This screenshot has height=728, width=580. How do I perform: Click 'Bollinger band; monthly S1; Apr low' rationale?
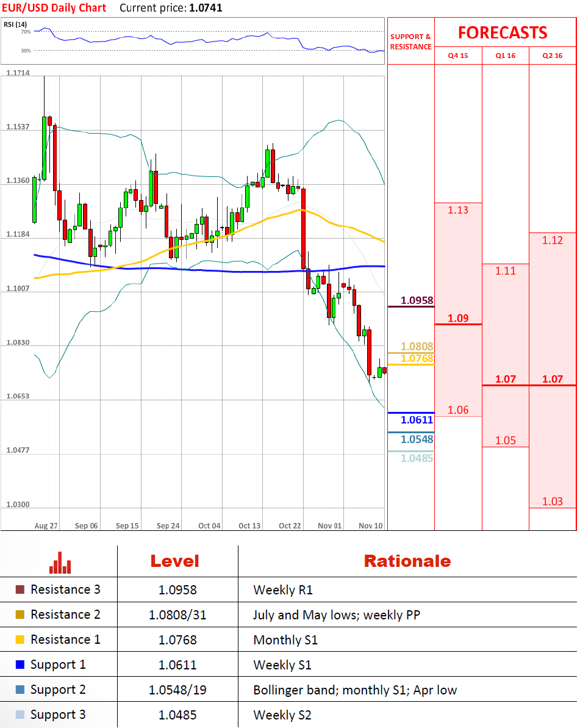pos(355,690)
